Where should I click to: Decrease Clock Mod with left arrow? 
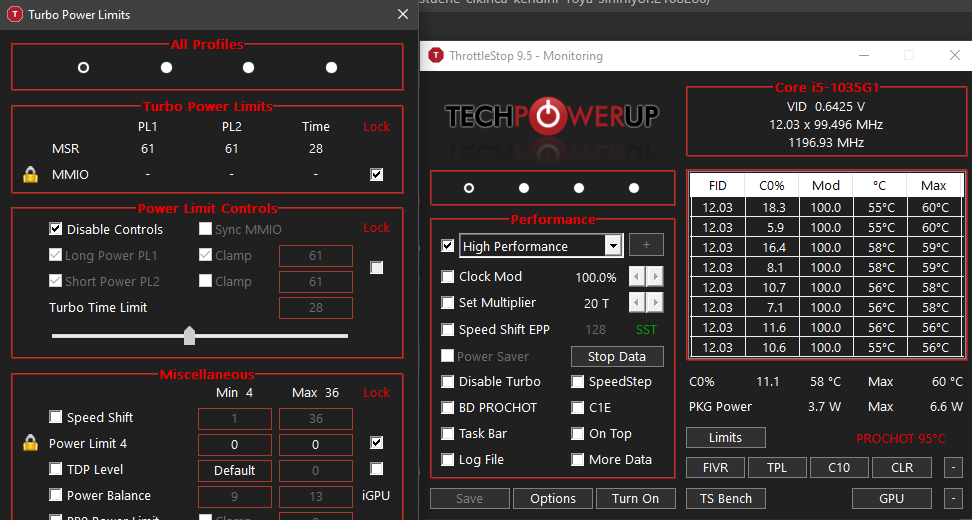coord(637,276)
